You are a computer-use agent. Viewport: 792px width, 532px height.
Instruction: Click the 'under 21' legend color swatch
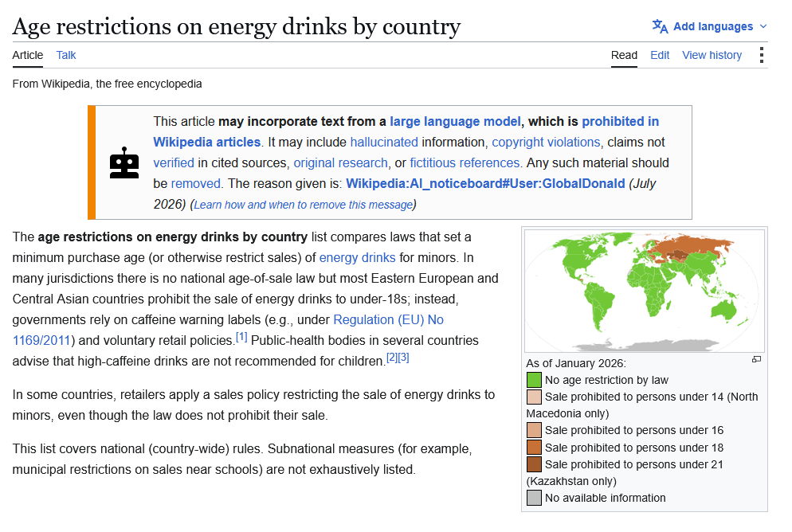pos(534,464)
